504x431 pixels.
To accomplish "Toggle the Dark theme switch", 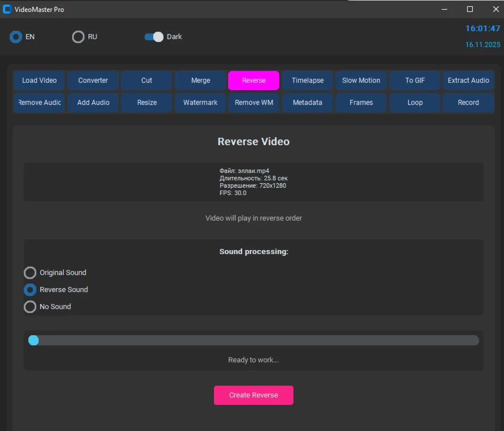I will coord(154,37).
